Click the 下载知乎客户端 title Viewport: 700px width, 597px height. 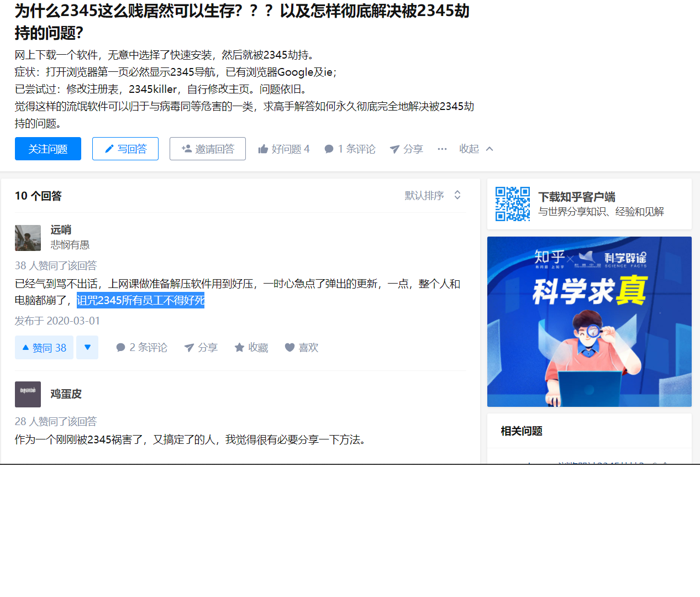click(577, 197)
